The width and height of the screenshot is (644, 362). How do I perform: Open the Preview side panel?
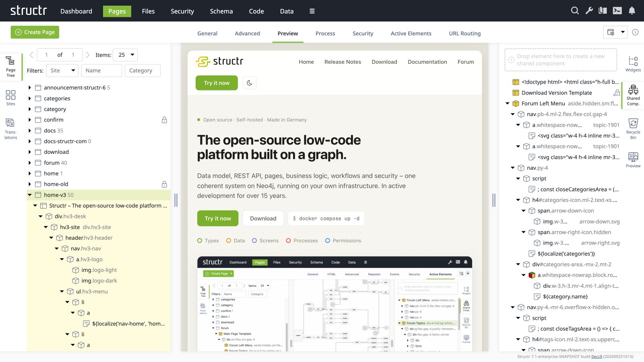(633, 160)
